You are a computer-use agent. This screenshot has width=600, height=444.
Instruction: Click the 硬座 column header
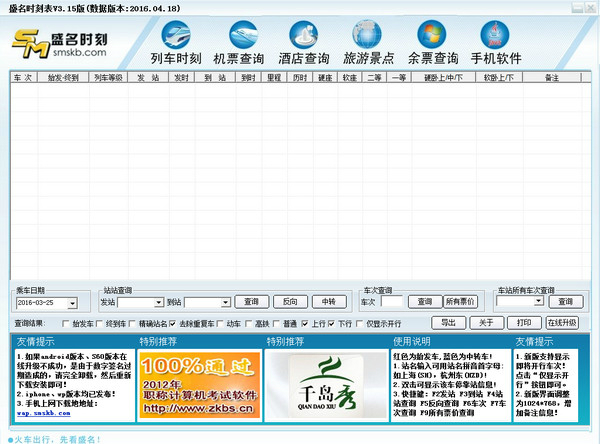coord(325,78)
